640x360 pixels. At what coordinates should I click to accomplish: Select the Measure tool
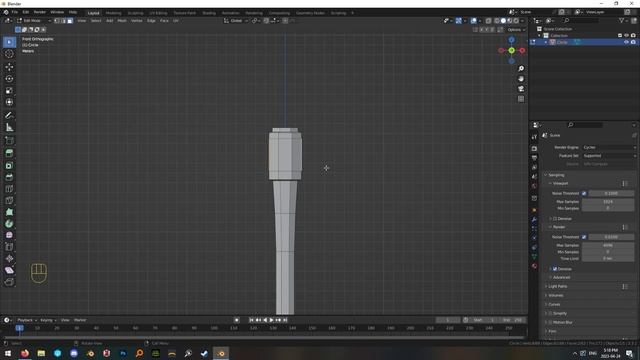[x=9, y=127]
